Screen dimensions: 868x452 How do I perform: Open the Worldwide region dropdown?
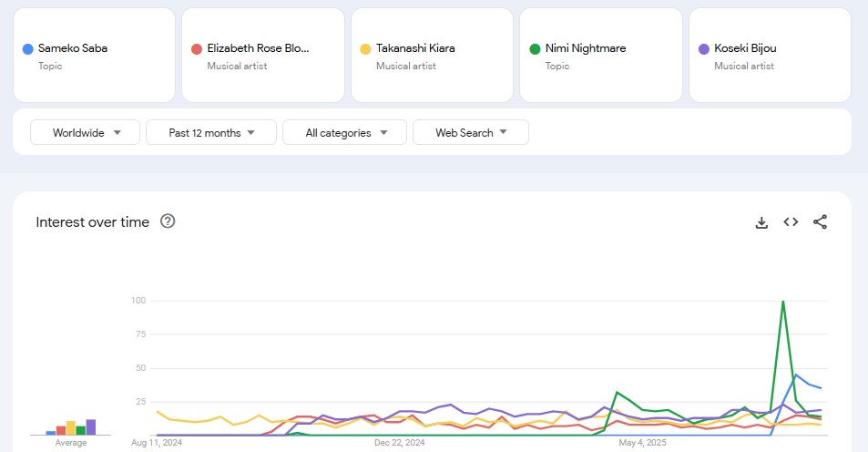[85, 132]
